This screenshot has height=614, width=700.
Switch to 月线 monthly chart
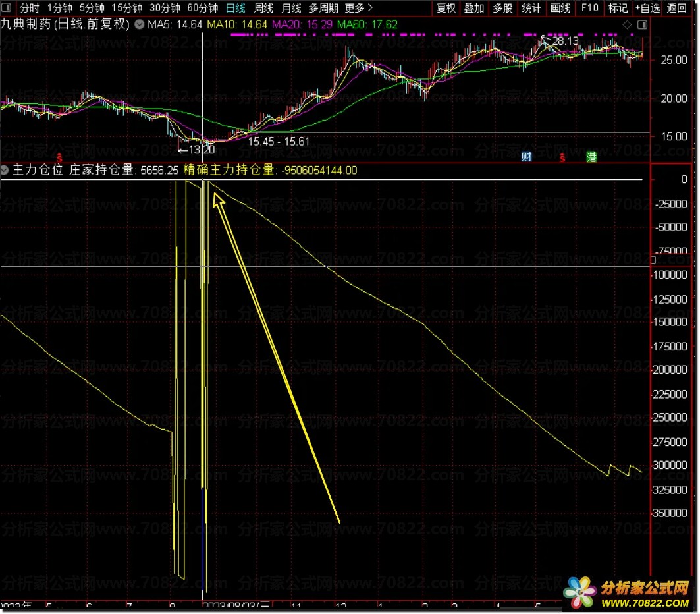[291, 8]
